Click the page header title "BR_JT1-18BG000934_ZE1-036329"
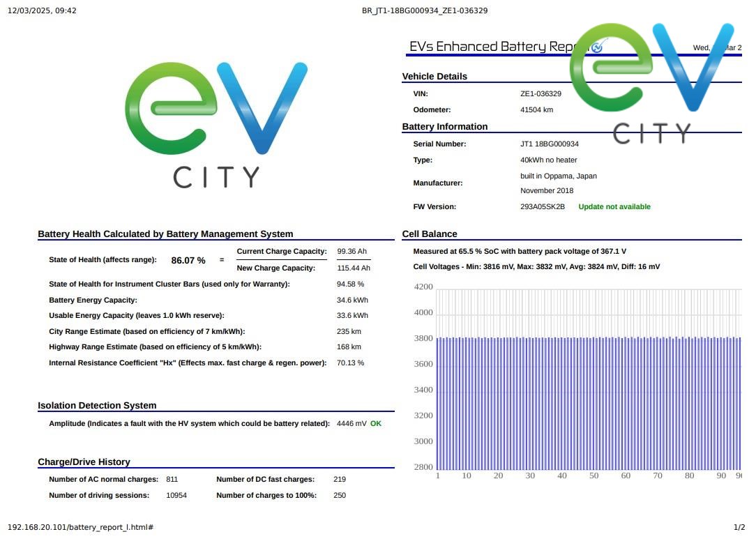The width and height of the screenshot is (756, 541). [425, 10]
